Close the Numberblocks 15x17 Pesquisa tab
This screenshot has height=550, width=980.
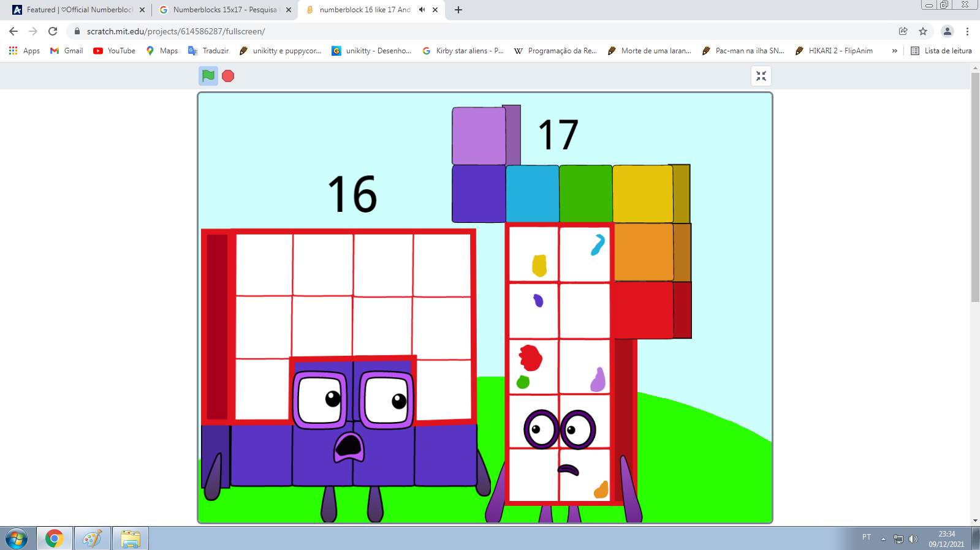click(289, 10)
